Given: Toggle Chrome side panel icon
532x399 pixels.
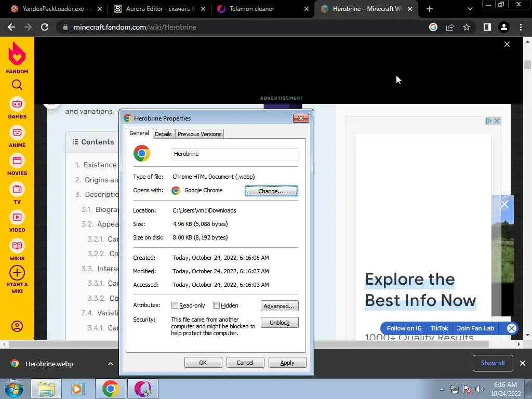Looking at the screenshot, I should [487, 27].
